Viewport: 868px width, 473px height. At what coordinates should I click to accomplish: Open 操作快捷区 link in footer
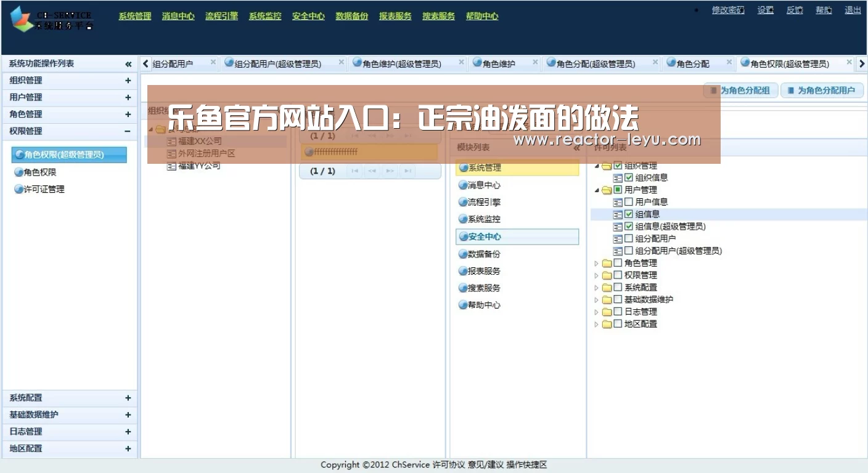527,465
